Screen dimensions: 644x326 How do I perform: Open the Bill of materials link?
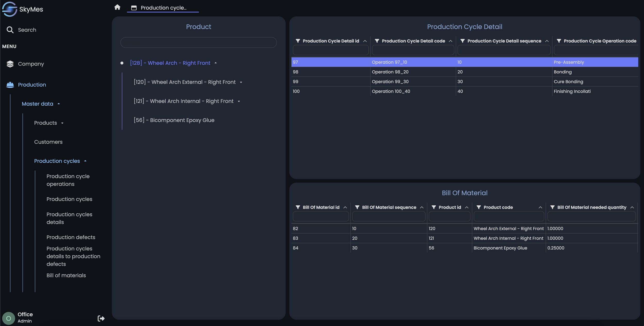(66, 275)
